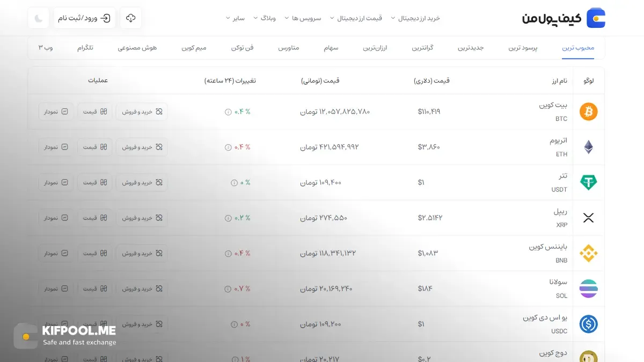Click the info icon beside BNB change
644x362 pixels.
click(x=228, y=254)
